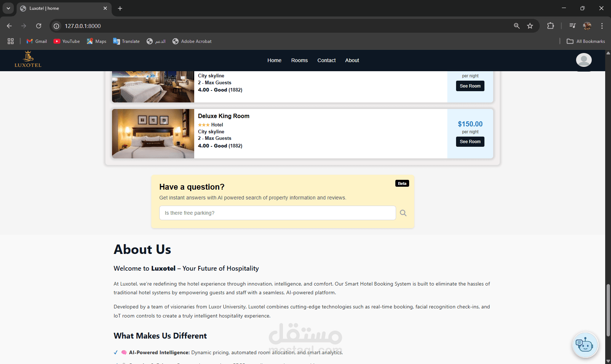Image resolution: width=611 pixels, height=364 pixels.
Task: Bookmark this page with the star
Action: tap(530, 26)
